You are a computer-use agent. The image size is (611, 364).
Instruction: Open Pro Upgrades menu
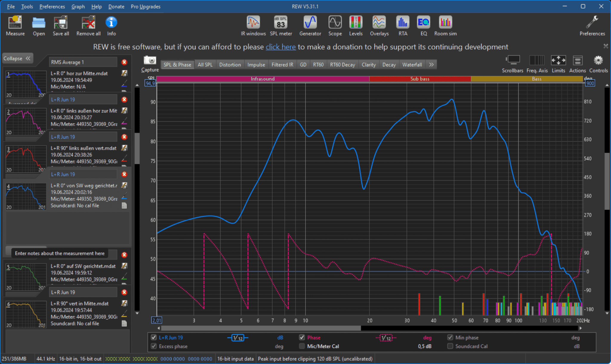(146, 7)
